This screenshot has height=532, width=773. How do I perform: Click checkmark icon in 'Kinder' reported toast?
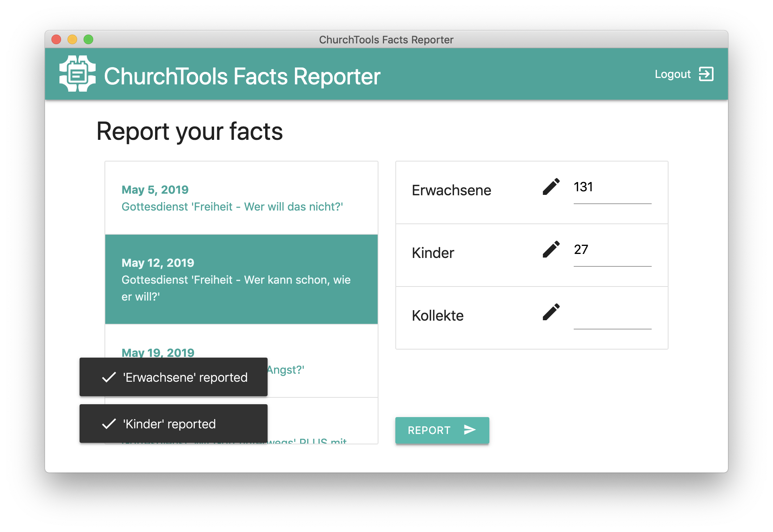tap(109, 424)
